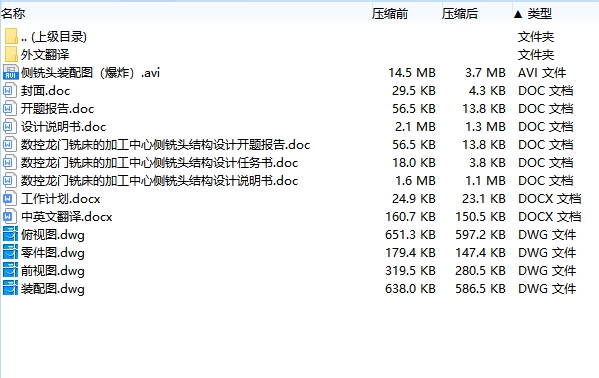Click the 597.2 KB compressed size
The image size is (599, 378).
coord(481,235)
